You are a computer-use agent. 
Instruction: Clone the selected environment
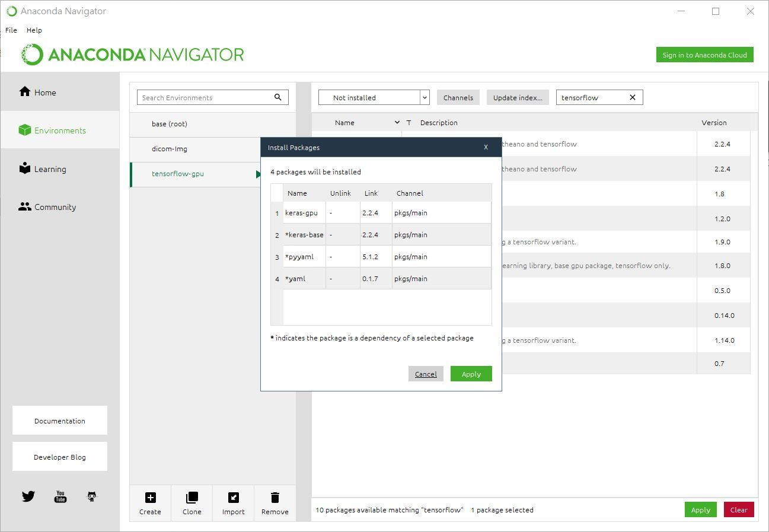(x=192, y=504)
